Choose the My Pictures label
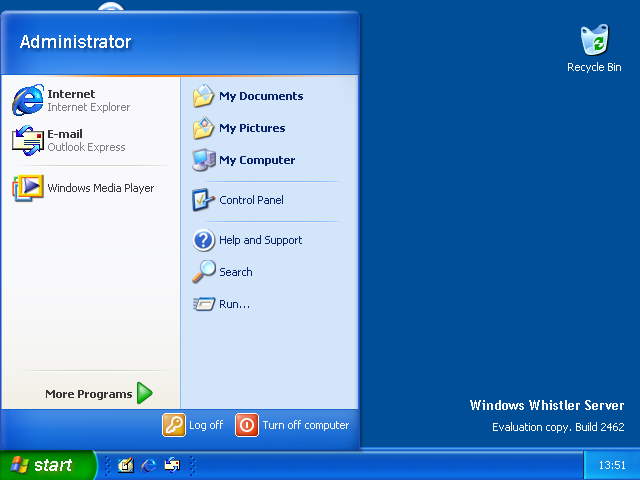 coord(252,128)
